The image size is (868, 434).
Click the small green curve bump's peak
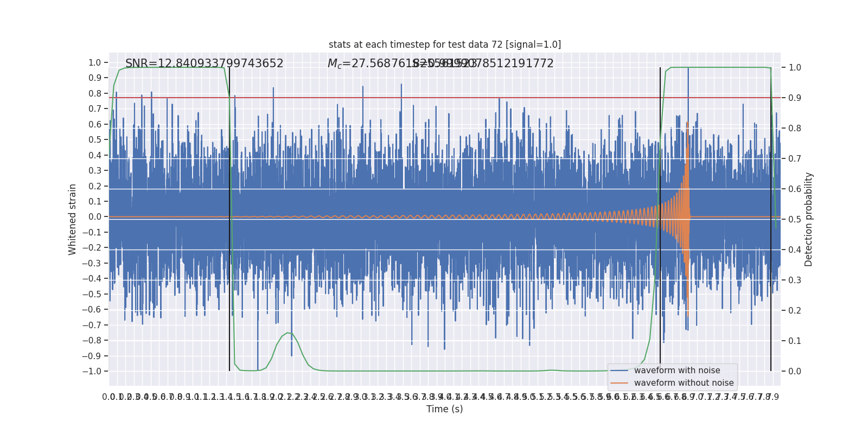coord(288,333)
